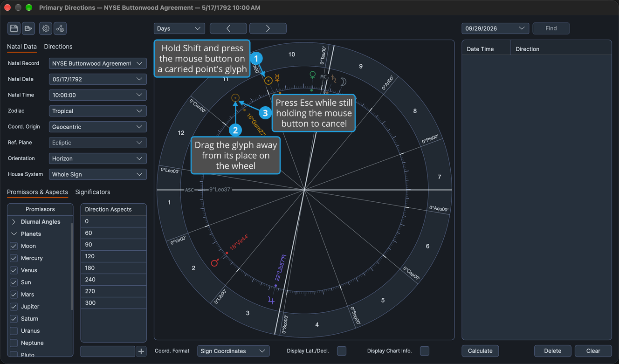The height and width of the screenshot is (364, 619).
Task: Select the red Mars glyph in house 2
Action: coord(214,263)
